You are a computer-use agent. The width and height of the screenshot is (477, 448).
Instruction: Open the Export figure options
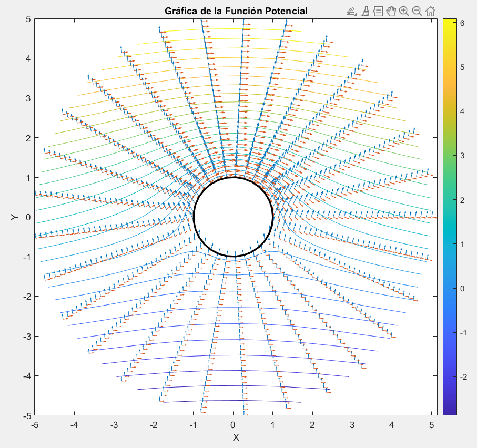[352, 11]
